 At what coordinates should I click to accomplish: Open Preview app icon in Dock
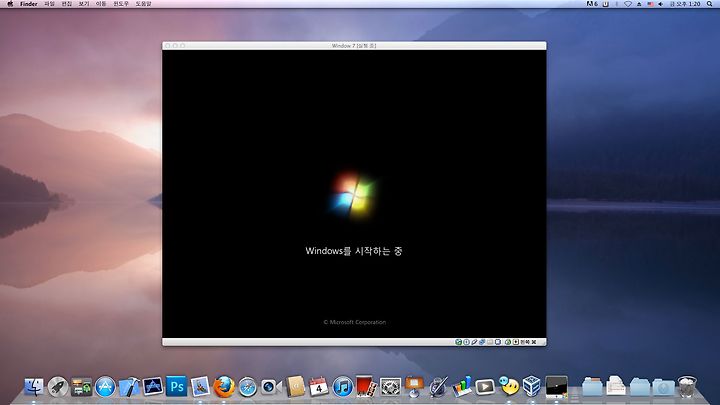(200, 387)
